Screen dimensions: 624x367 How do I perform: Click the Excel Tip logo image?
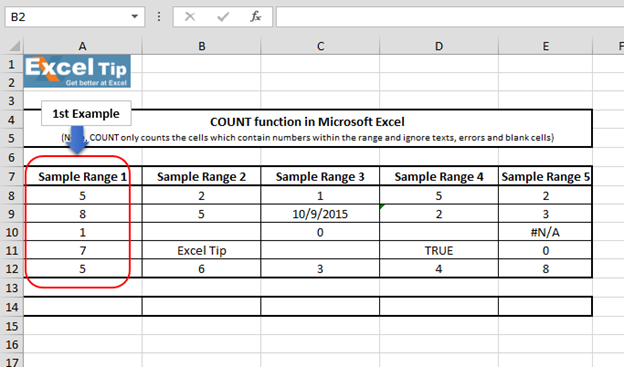tap(77, 71)
